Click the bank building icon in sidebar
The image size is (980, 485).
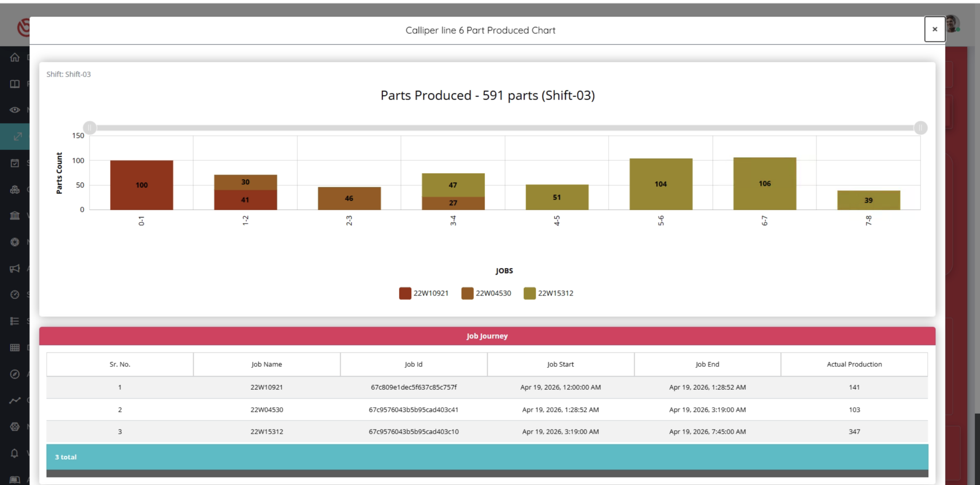tap(15, 215)
